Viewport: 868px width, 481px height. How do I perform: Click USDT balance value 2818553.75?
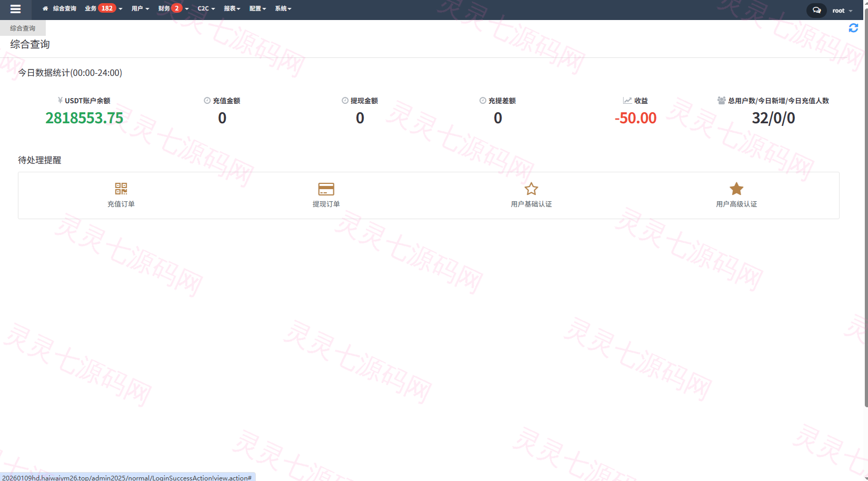point(84,118)
